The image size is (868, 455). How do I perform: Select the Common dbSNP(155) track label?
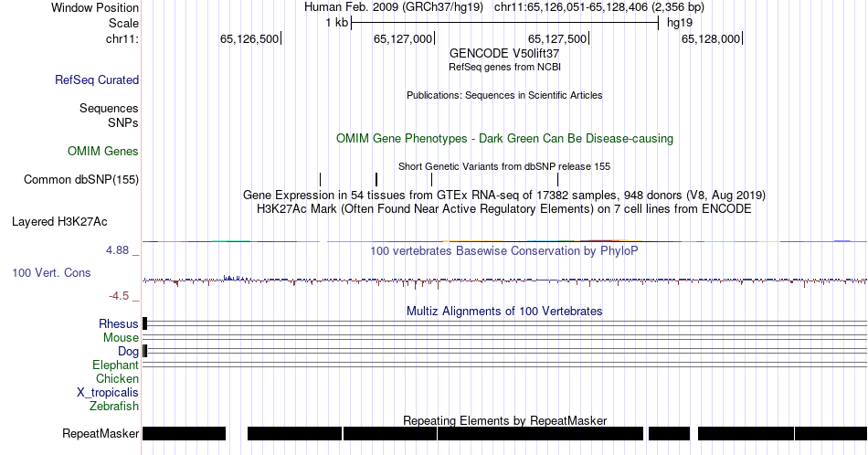(x=81, y=180)
